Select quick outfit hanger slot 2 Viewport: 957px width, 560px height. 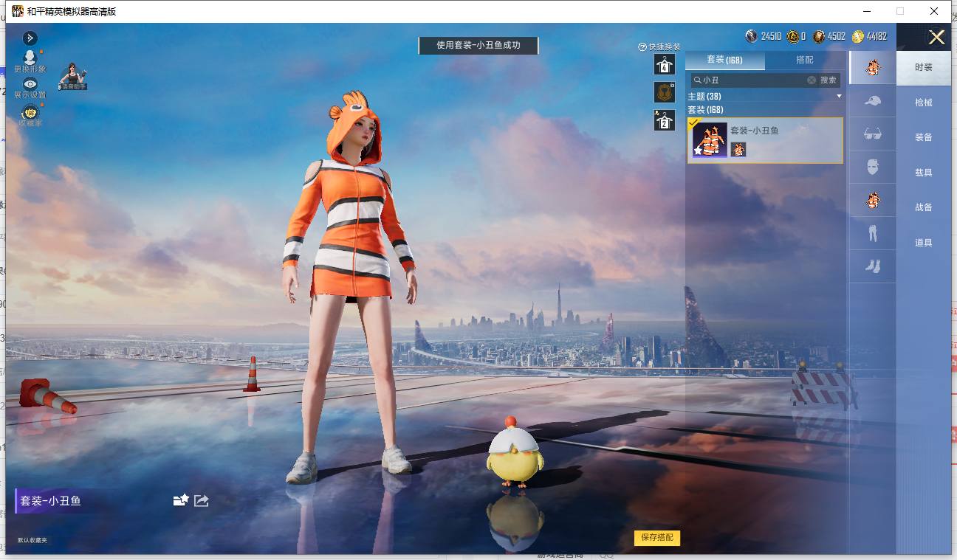coord(665,120)
